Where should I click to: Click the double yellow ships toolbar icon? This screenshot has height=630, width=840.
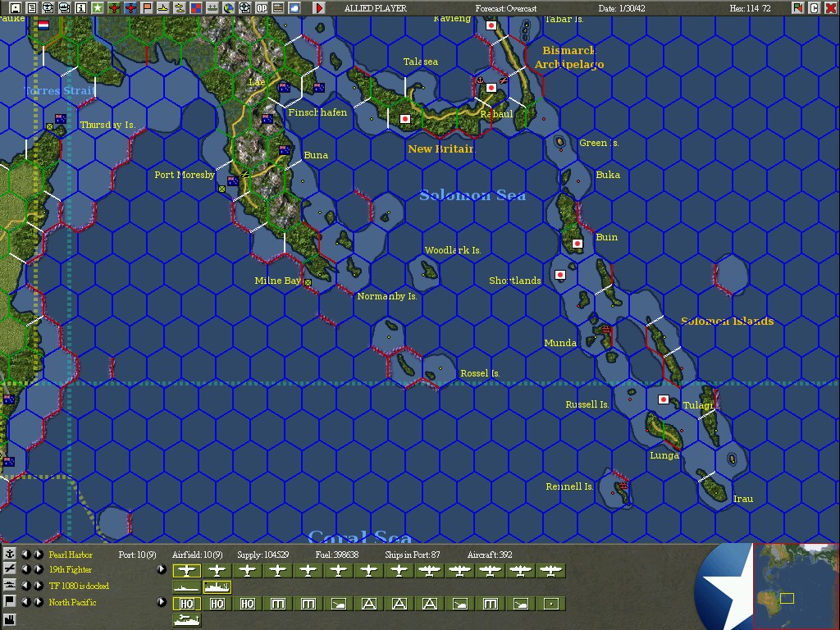click(180, 7)
